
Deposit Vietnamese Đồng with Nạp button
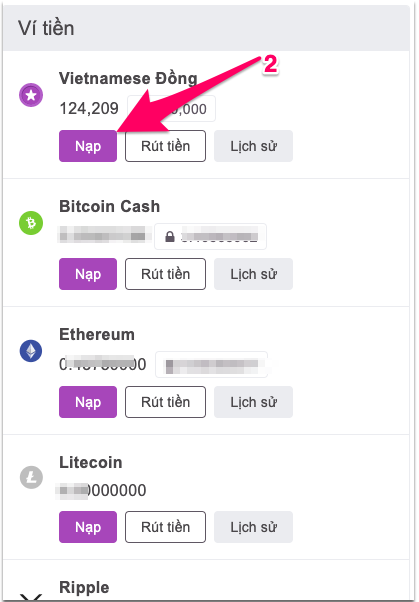(x=88, y=146)
